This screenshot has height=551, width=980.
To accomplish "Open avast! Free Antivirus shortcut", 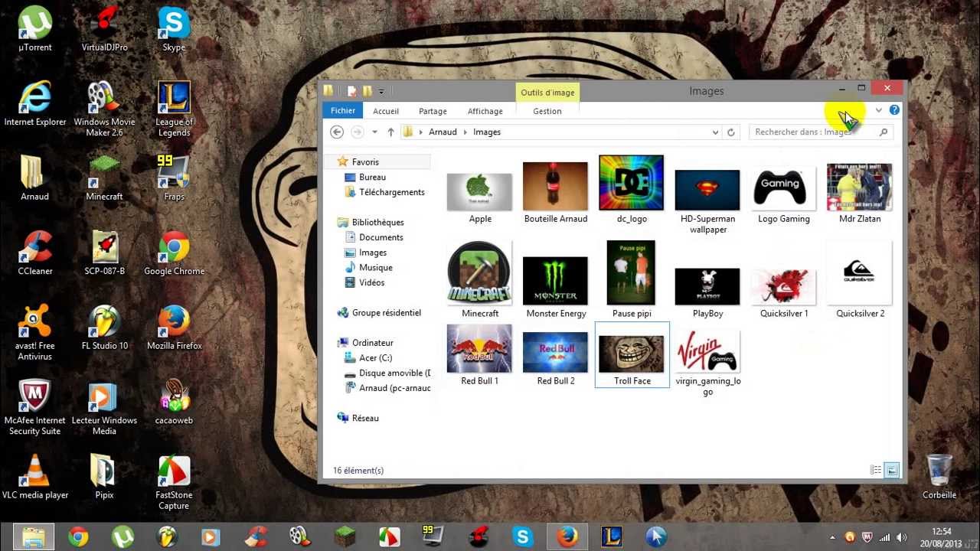I will 34,333.
